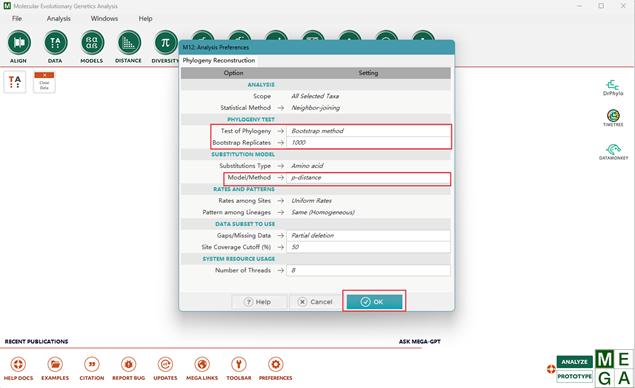Viewport: 635px width, 388px height.
Task: Open Pattern among Lineages setting
Action: click(368, 212)
